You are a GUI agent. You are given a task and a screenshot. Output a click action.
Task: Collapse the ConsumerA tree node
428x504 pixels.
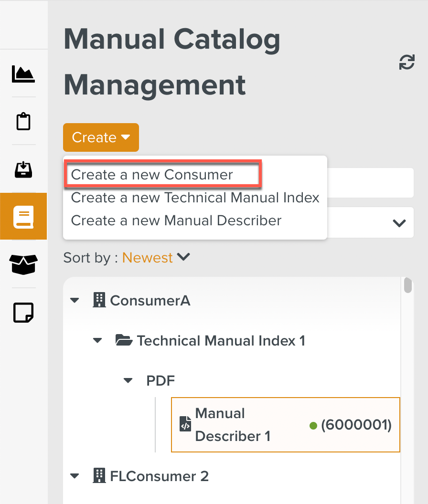pyautogui.click(x=74, y=301)
